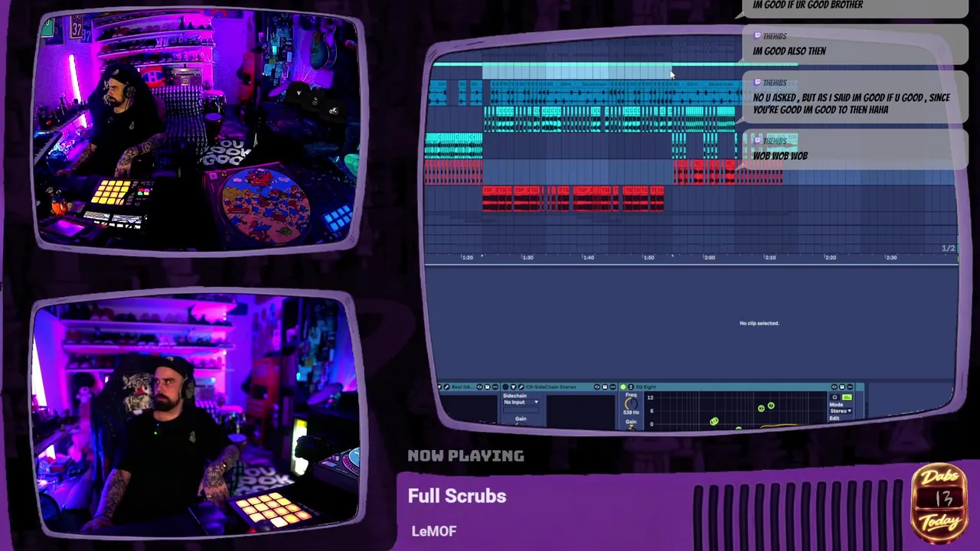
Task: Save preset on EQ Eight device
Action: (842, 386)
